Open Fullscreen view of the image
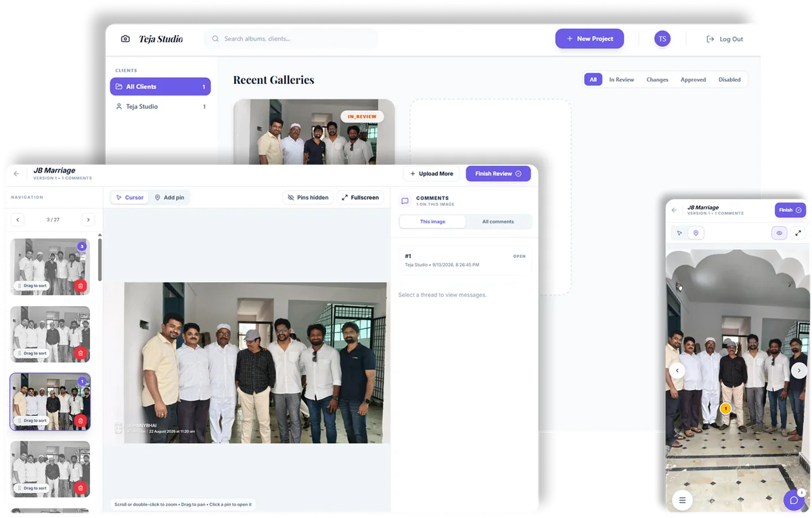 360,198
